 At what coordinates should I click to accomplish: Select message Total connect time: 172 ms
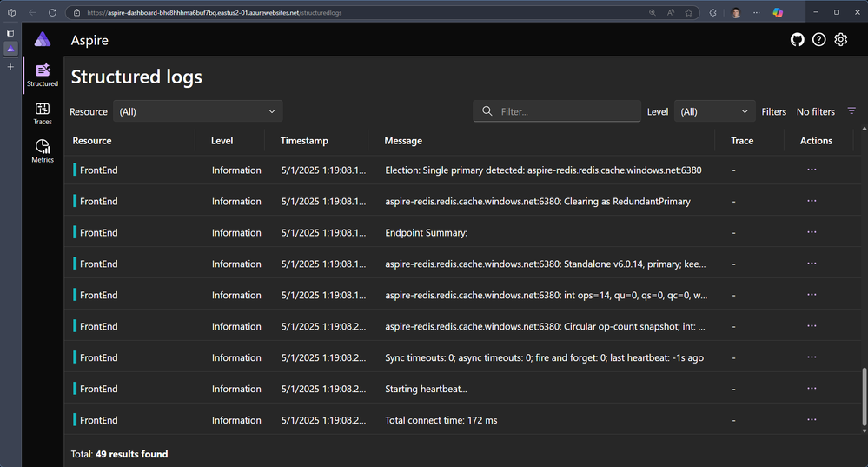point(441,420)
